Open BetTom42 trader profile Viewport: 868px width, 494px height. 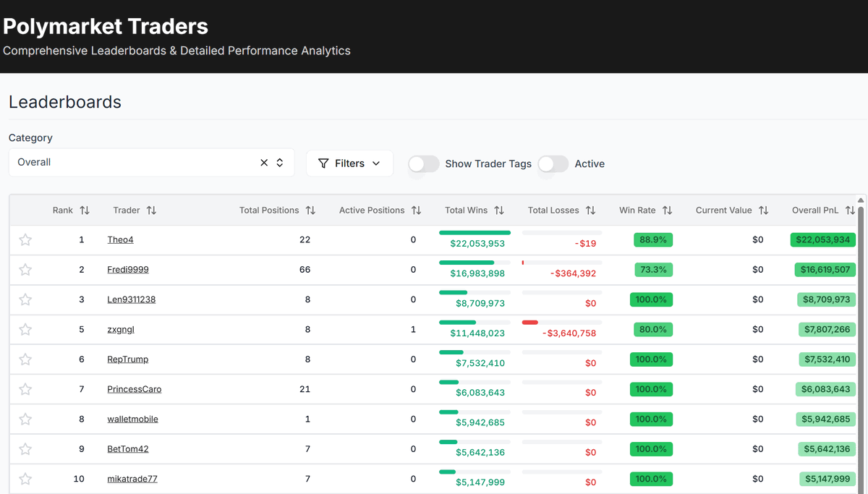[x=128, y=448]
